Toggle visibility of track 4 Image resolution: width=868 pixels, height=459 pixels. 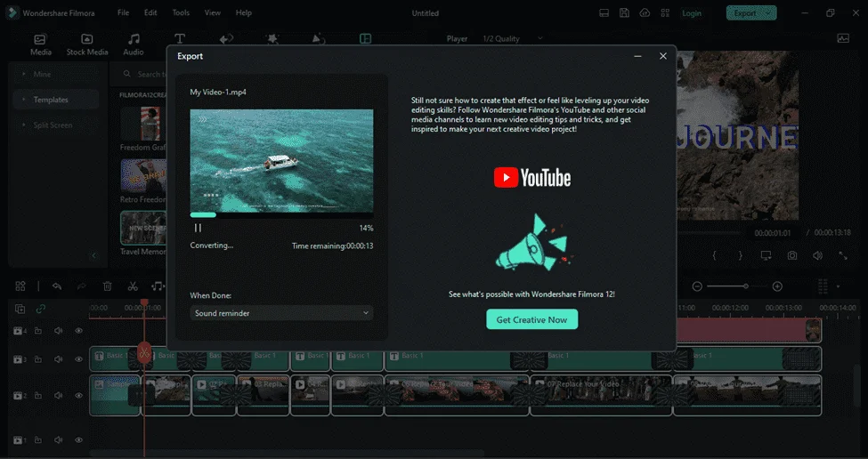[x=78, y=331]
